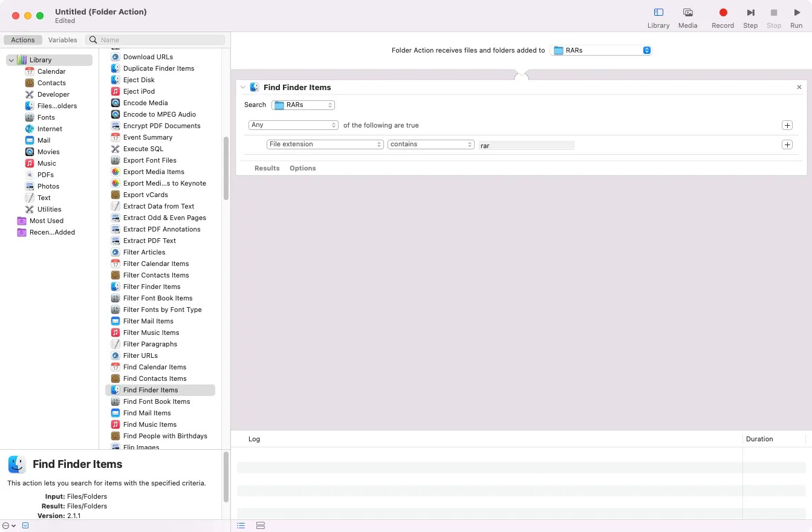Switch to the Actions tab

point(22,39)
